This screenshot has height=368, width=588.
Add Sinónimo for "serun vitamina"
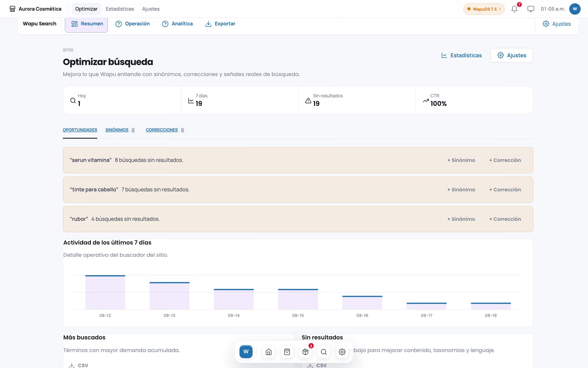click(x=461, y=160)
